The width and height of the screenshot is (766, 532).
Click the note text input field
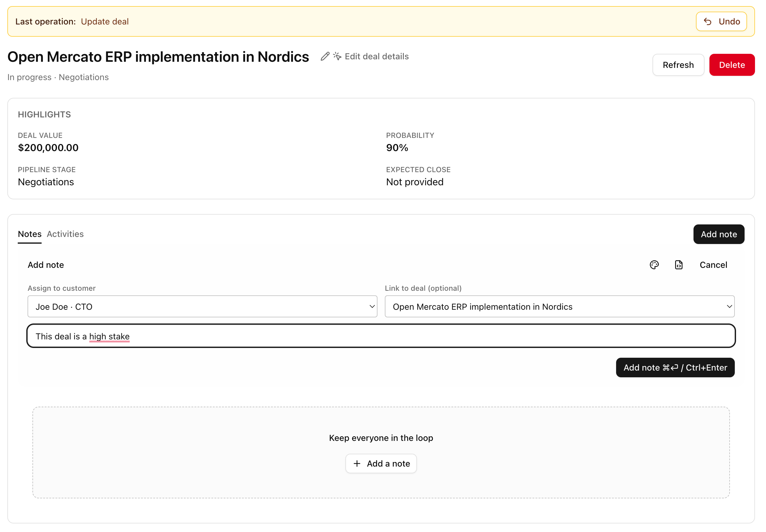point(381,336)
